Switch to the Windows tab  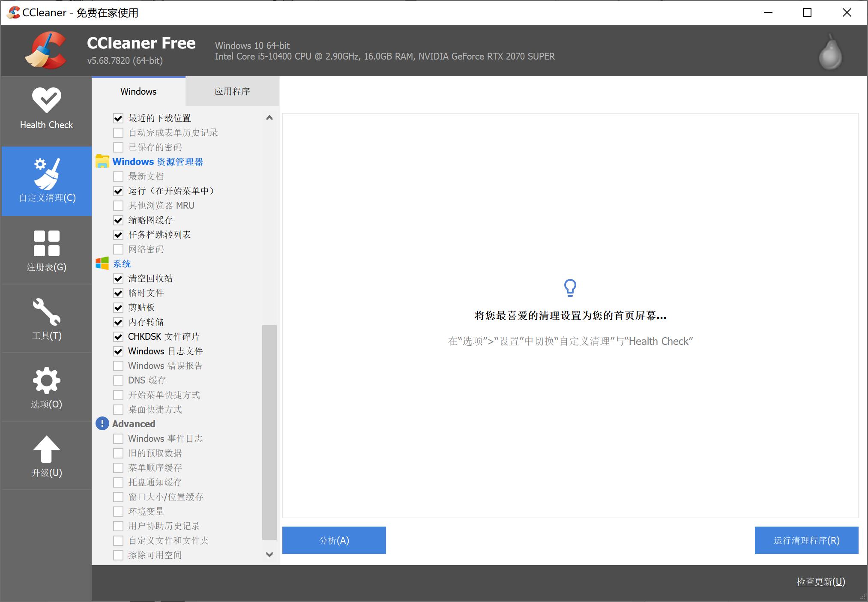click(x=138, y=91)
